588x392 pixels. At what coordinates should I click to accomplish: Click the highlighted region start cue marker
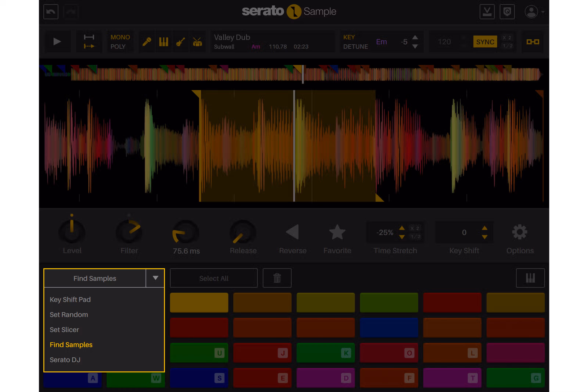tap(197, 94)
